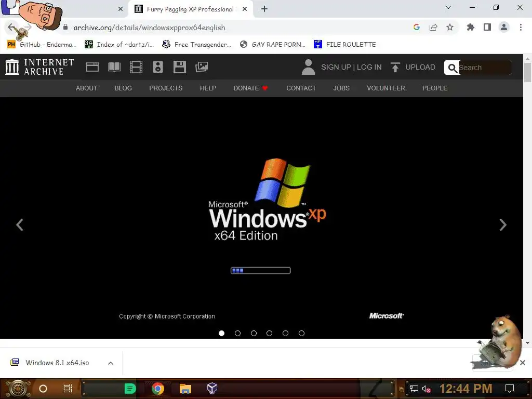Show the next carousel image
532x399 pixels.
(503, 224)
